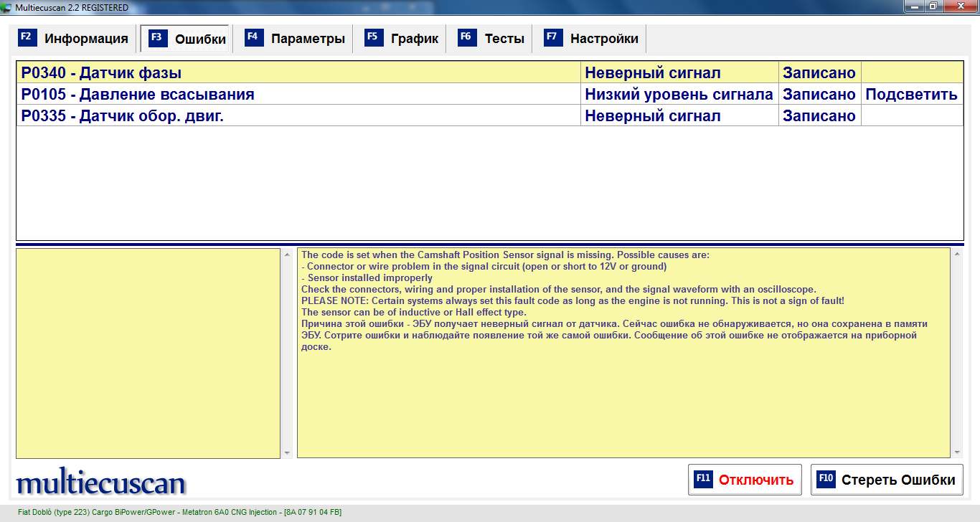Click the F10 icon on Стереть Ошибки button
This screenshot has width=980, height=522.
(x=826, y=479)
